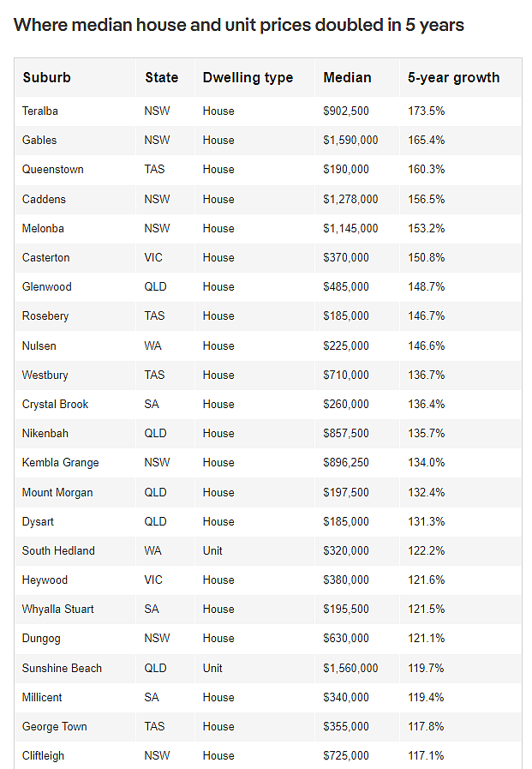The height and width of the screenshot is (769, 532).
Task: Click the Sunshine Beach $1,560,000 median
Action: coord(350,668)
